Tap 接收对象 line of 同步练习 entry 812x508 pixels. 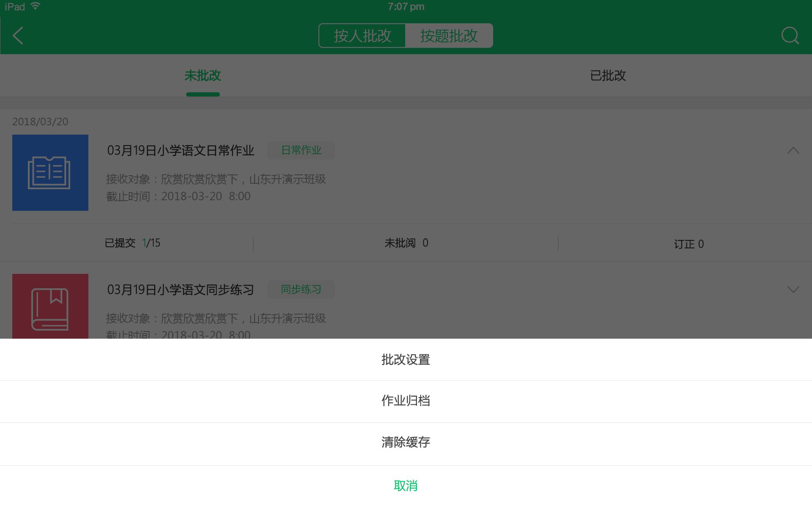pyautogui.click(x=216, y=318)
